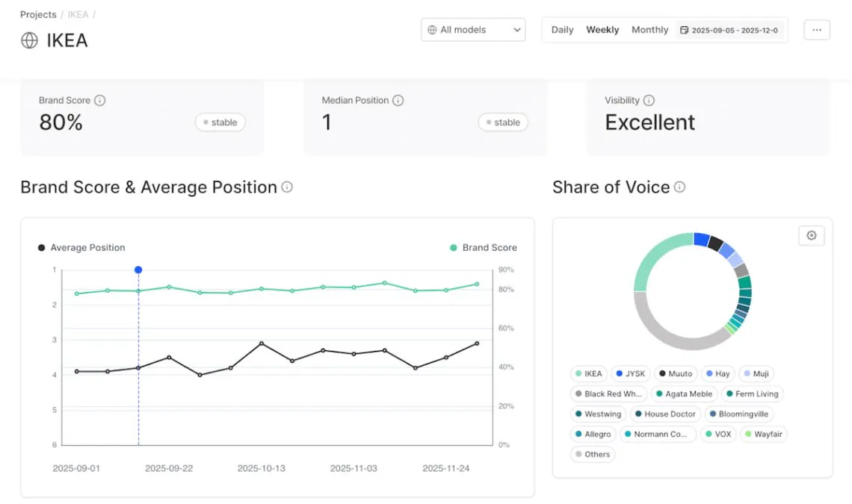The height and width of the screenshot is (504, 852).
Task: Select the JYSK legend pill
Action: pos(630,373)
